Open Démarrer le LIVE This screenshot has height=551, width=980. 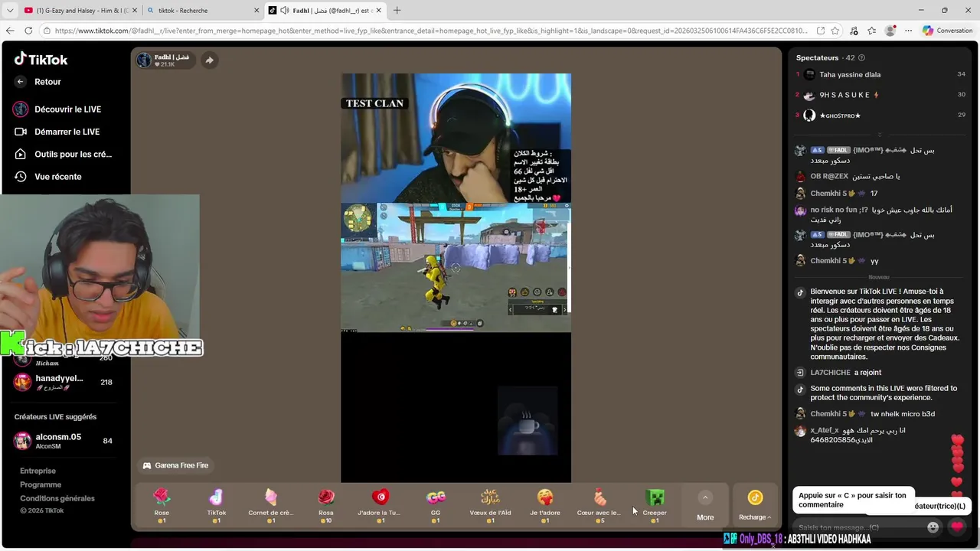[x=67, y=132]
